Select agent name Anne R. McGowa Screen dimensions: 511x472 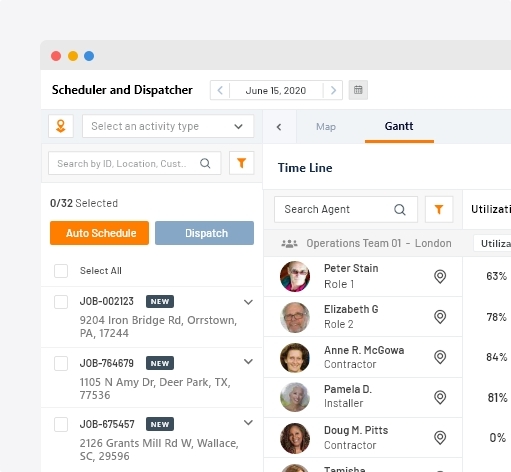364,350
